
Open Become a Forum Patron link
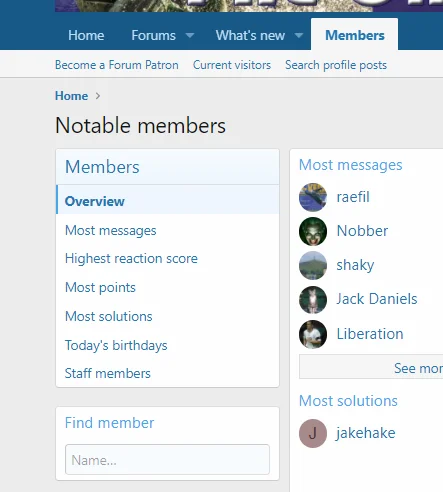pyautogui.click(x=117, y=65)
